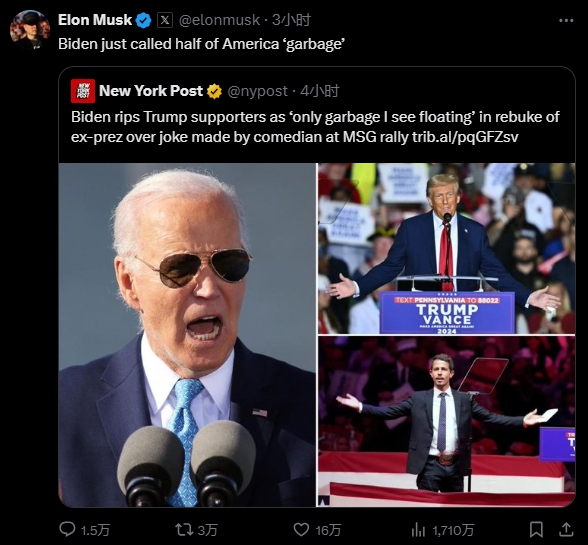This screenshot has width=588, height=545.
Task: Open the three-dot more options menu
Action: [566, 20]
